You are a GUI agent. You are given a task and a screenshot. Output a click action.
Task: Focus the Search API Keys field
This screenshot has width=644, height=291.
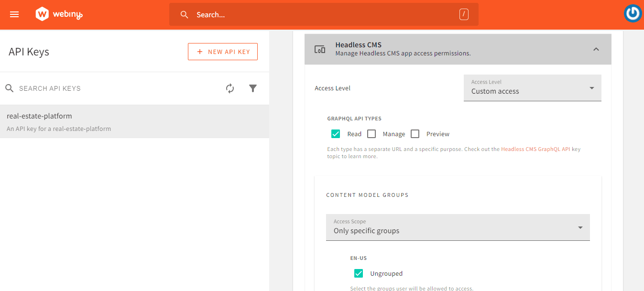click(115, 88)
